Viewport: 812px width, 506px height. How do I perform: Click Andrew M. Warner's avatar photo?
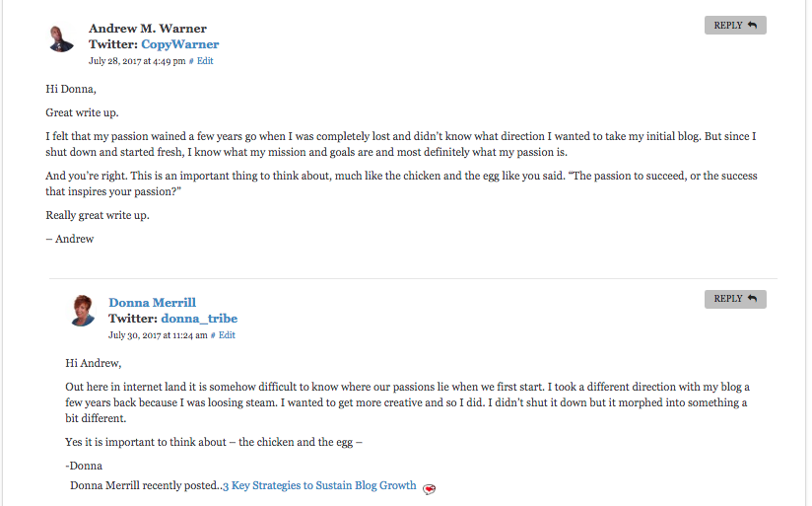(x=61, y=38)
